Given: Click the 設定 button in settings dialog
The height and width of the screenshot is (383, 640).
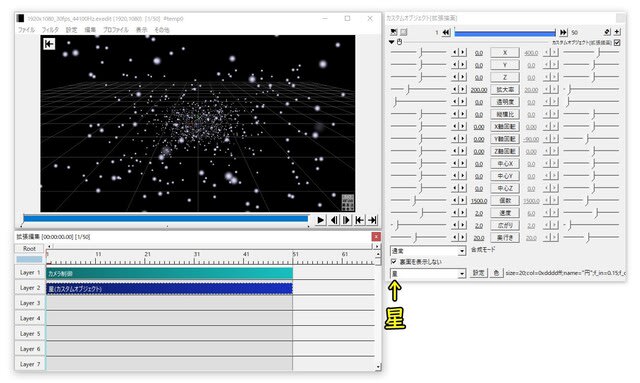Looking at the screenshot, I should (478, 273).
